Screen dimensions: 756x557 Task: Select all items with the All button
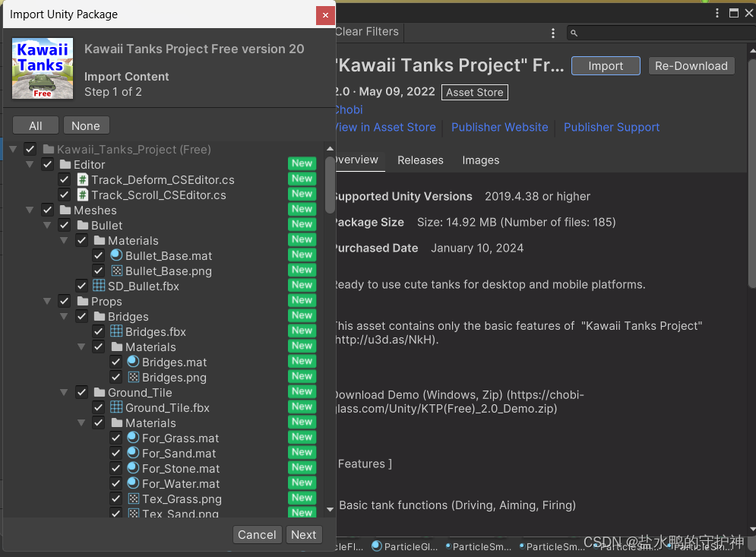pos(36,125)
